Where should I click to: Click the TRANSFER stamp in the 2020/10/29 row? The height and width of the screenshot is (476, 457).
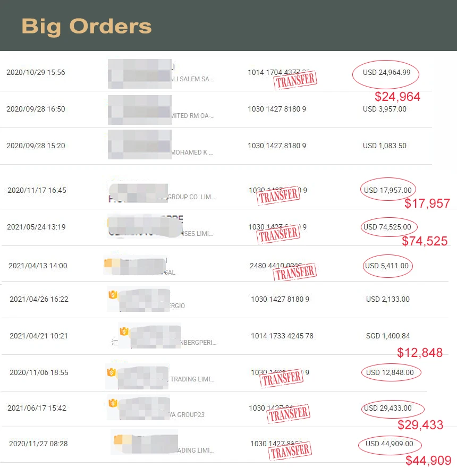295,80
